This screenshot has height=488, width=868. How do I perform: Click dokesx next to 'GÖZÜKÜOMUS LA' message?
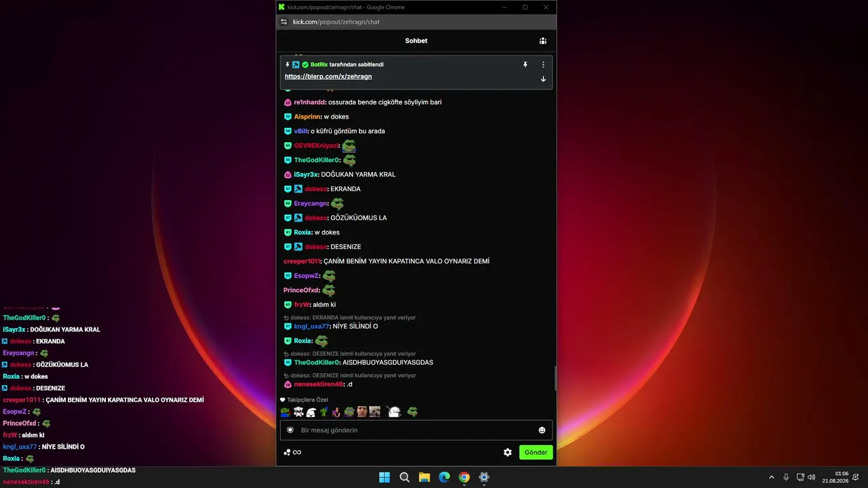pos(316,218)
